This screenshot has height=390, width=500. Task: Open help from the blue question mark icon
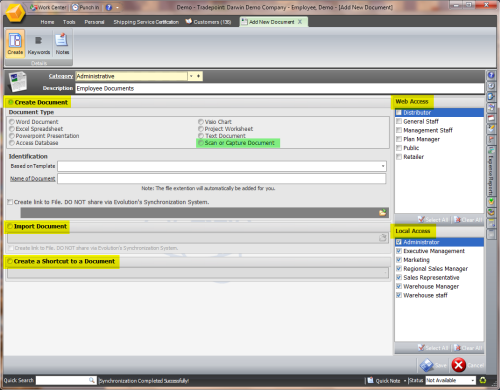(x=109, y=7)
